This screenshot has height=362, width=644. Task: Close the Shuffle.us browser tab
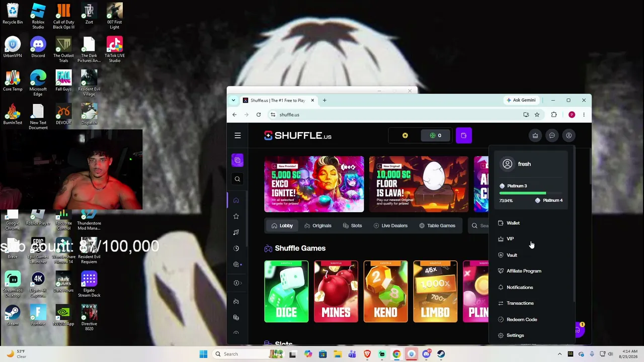(312, 100)
